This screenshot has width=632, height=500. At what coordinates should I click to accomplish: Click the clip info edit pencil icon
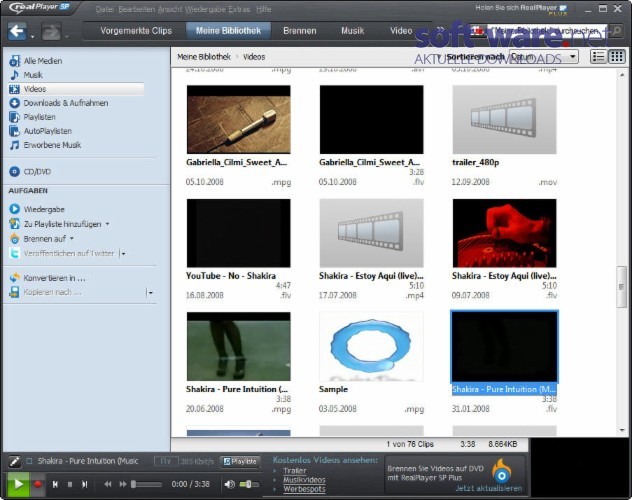(15, 461)
